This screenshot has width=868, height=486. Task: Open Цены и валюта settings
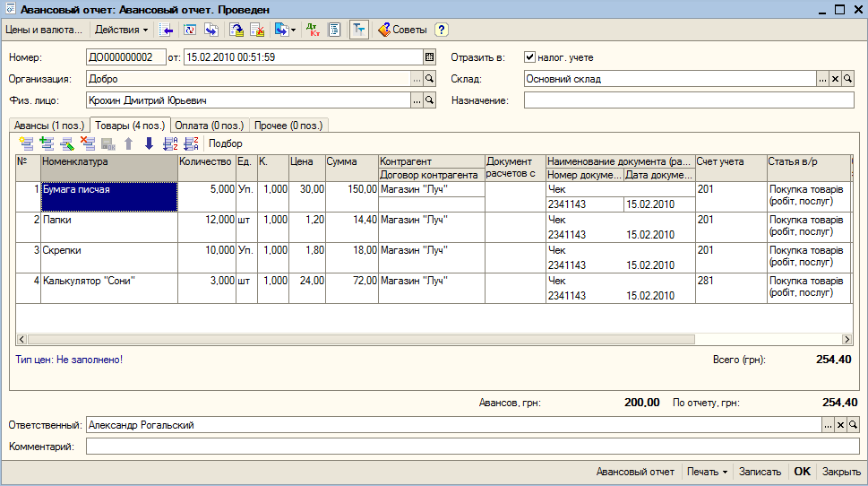(x=44, y=30)
